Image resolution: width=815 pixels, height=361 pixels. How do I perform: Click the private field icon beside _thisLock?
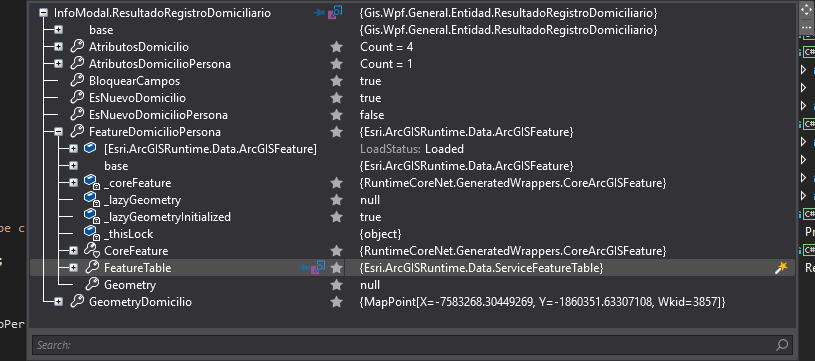tap(92, 234)
